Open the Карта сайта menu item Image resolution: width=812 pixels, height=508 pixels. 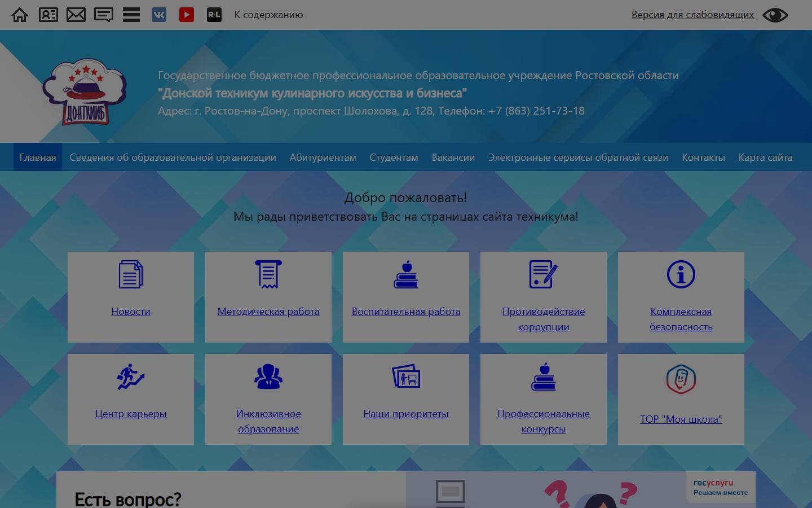[765, 157]
